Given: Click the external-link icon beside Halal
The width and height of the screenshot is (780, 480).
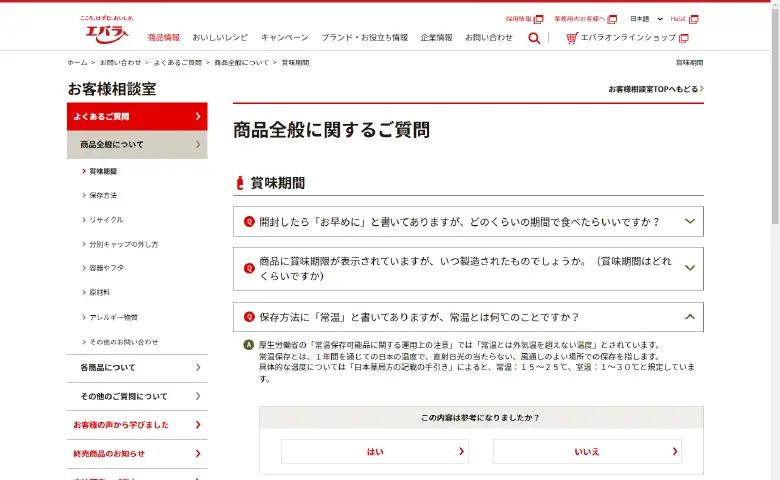Looking at the screenshot, I should tap(694, 19).
